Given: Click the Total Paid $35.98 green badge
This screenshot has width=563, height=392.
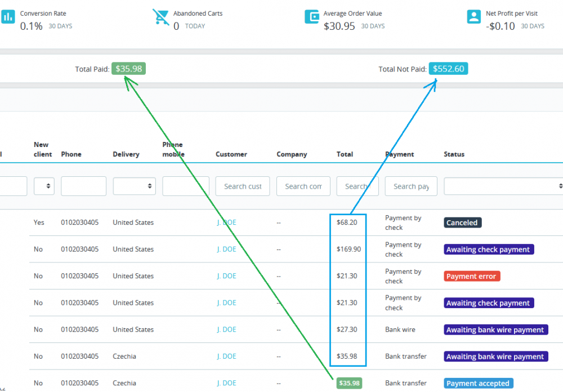Looking at the screenshot, I should coord(128,69).
